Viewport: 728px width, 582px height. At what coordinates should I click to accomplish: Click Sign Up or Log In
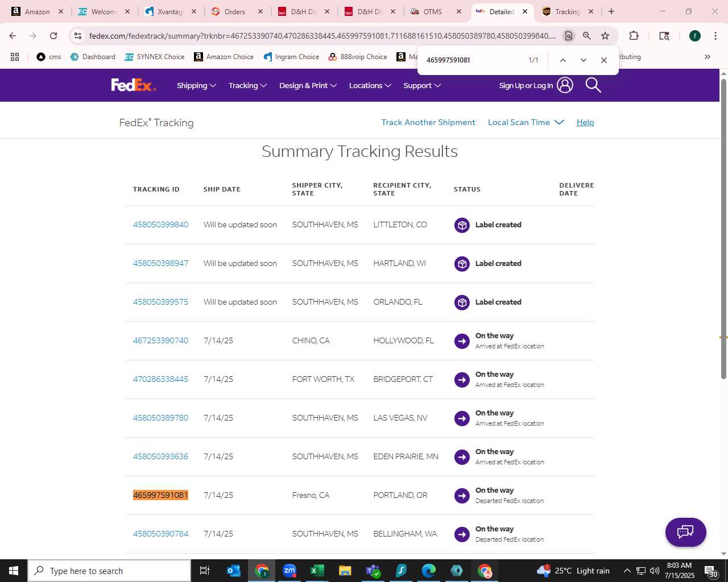point(526,86)
